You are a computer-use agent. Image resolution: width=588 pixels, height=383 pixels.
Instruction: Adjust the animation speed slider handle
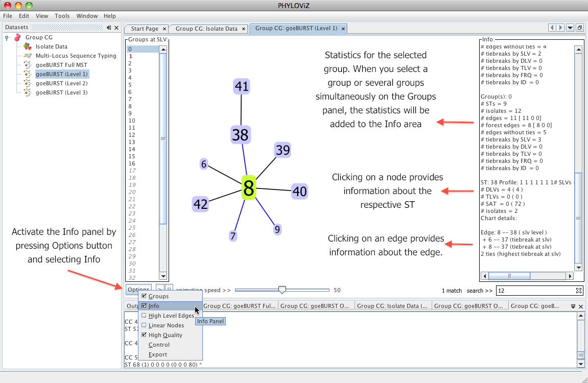(x=282, y=290)
